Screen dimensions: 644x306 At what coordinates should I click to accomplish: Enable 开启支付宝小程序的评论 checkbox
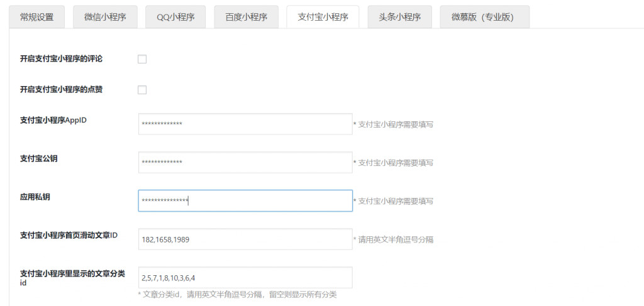(142, 60)
